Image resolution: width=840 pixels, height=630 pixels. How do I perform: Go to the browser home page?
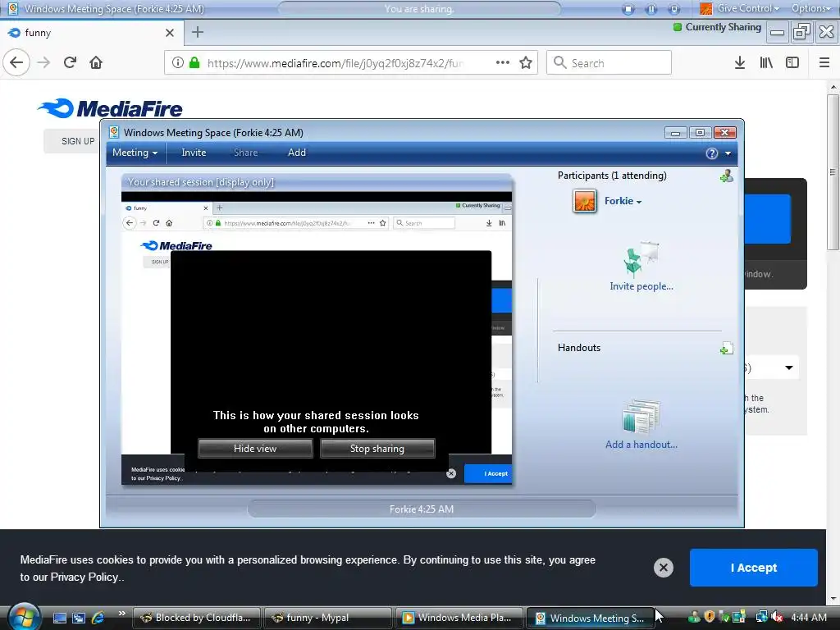[x=96, y=62]
